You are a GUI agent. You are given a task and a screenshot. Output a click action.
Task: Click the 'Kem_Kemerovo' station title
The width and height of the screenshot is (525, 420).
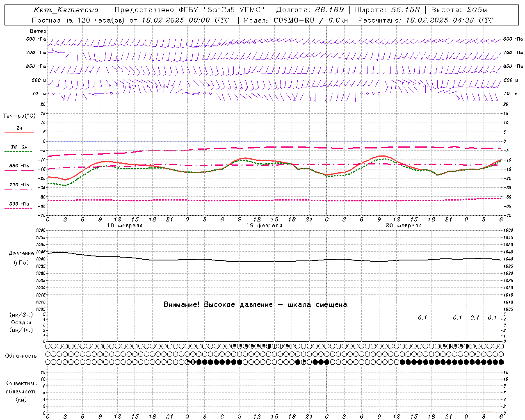[x=66, y=10]
